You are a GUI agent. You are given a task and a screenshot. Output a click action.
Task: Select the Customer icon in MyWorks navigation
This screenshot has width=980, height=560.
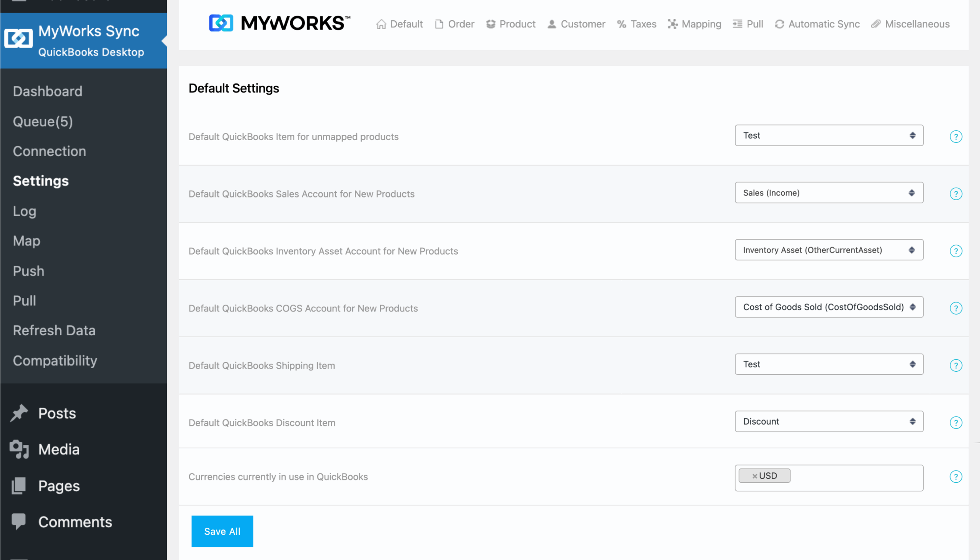552,24
